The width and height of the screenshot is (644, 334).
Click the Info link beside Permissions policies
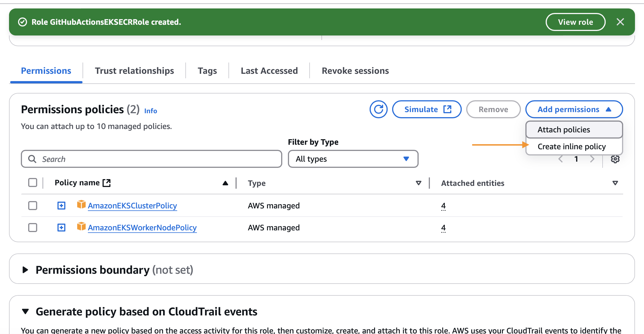click(151, 111)
